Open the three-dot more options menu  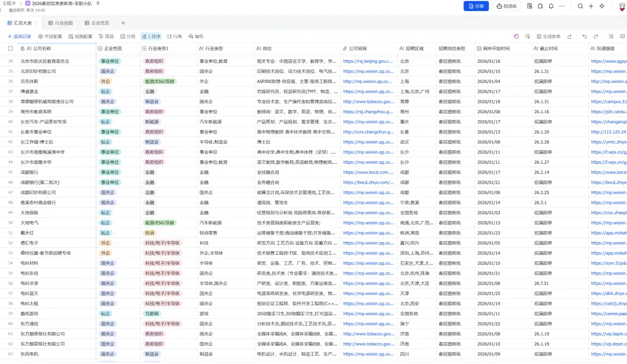coord(562,6)
